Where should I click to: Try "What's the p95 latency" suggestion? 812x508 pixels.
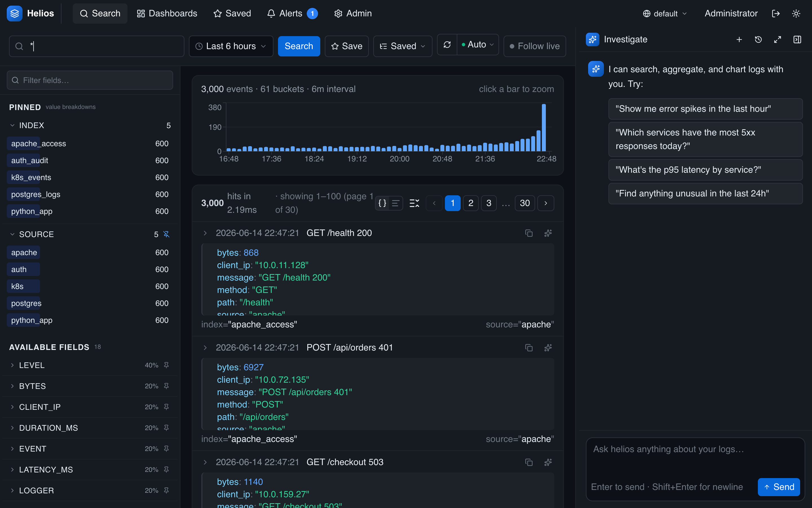(x=705, y=170)
